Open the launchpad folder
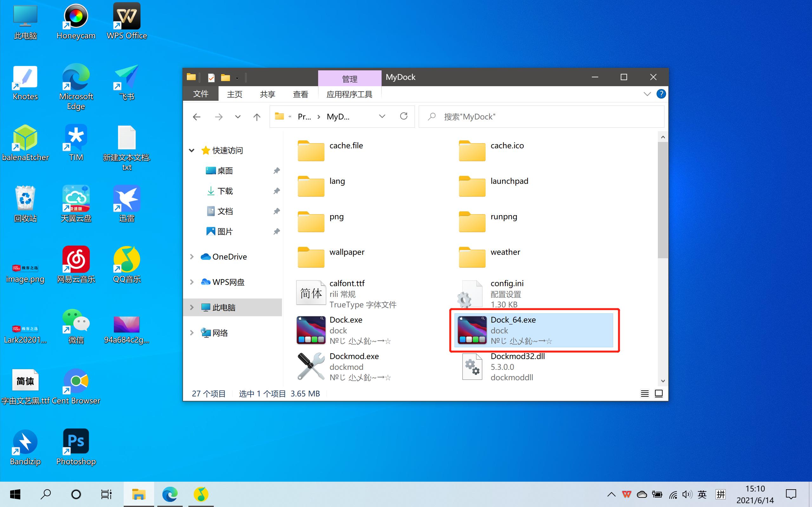This screenshot has width=812, height=507. 509,181
